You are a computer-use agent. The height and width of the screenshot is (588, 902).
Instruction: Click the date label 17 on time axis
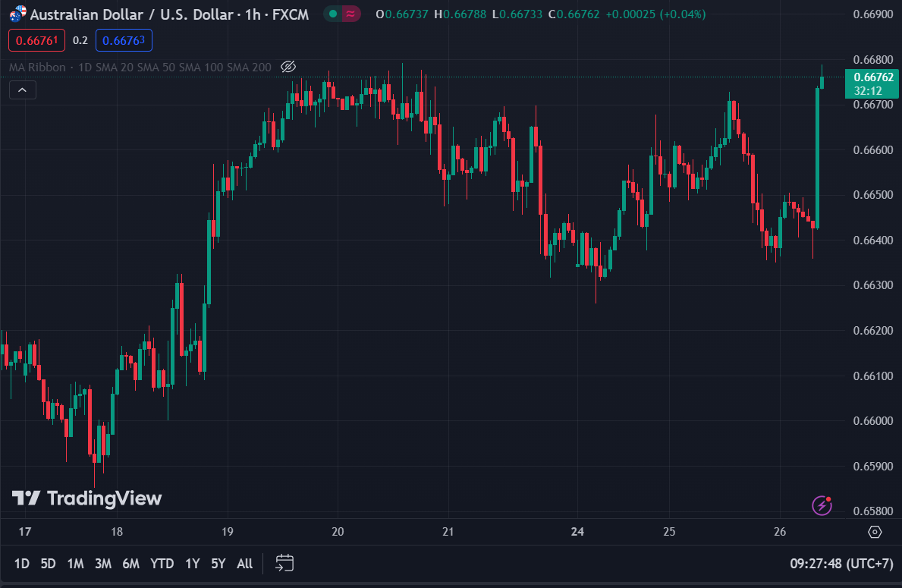[x=25, y=532]
